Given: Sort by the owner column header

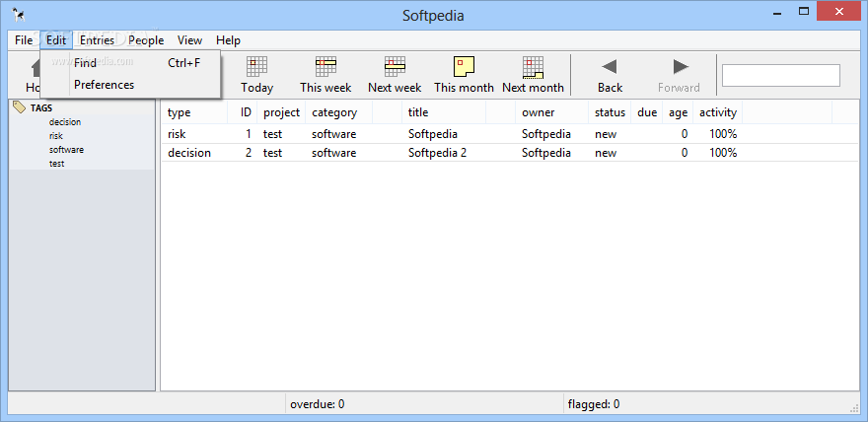Looking at the screenshot, I should click(x=552, y=112).
